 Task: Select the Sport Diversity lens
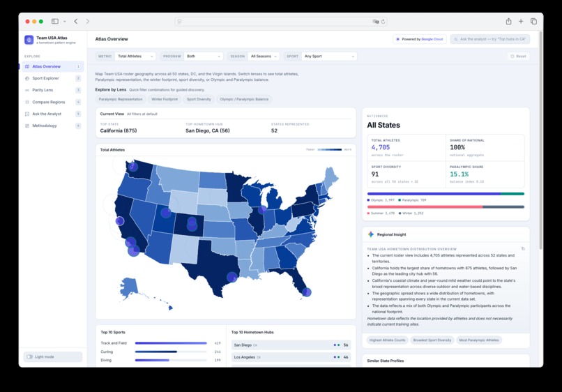(x=199, y=99)
